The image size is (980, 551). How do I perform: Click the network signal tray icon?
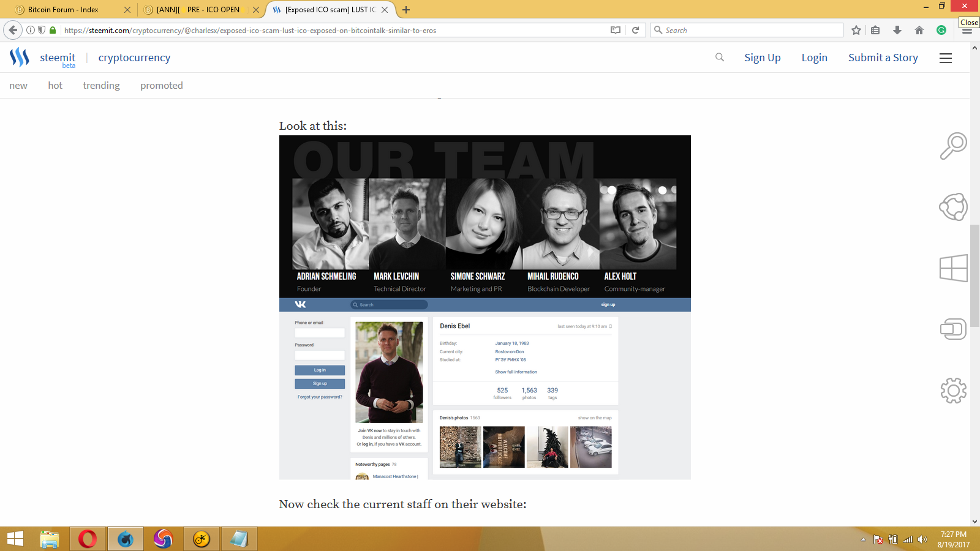908,539
